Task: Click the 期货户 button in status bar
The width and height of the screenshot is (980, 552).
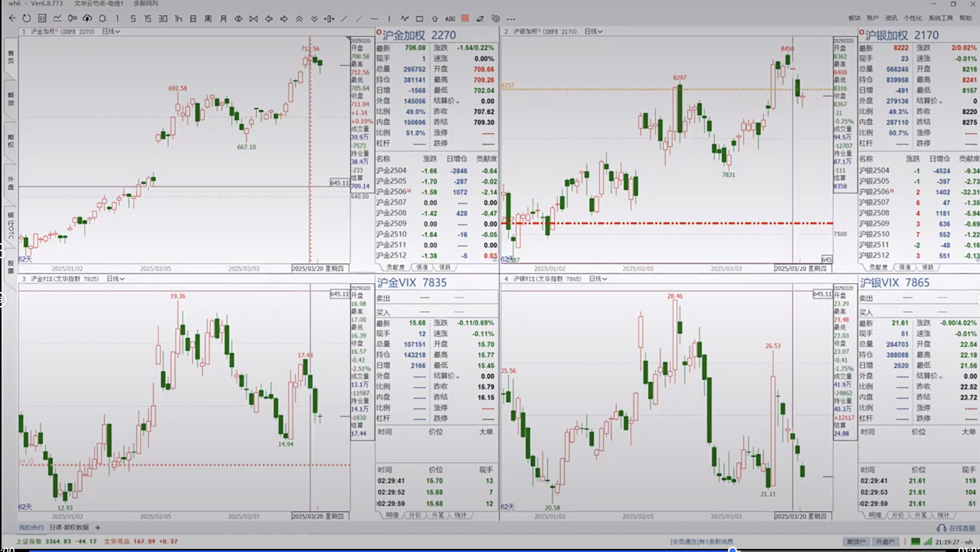Action: click(x=856, y=541)
